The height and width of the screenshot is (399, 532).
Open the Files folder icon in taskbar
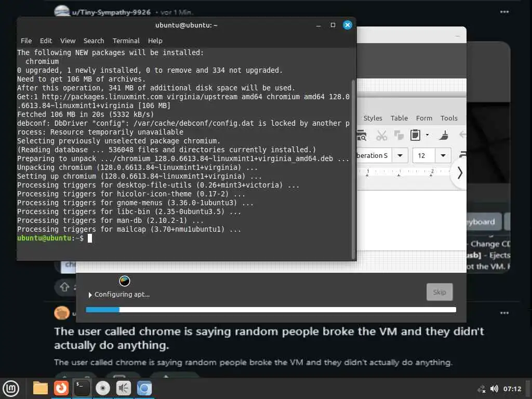point(41,388)
